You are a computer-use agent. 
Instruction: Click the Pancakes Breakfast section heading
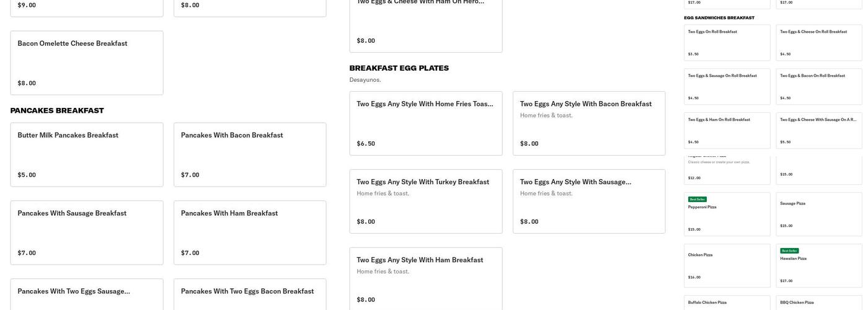coord(57,110)
